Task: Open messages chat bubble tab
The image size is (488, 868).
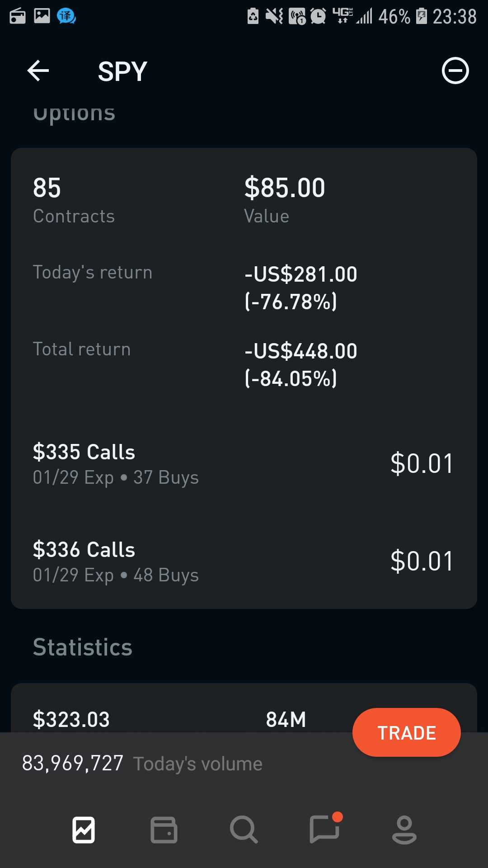Action: pos(324,830)
